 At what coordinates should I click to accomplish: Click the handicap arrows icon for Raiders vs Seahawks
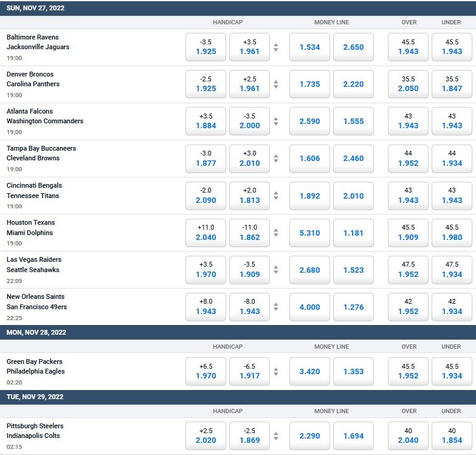tap(276, 270)
